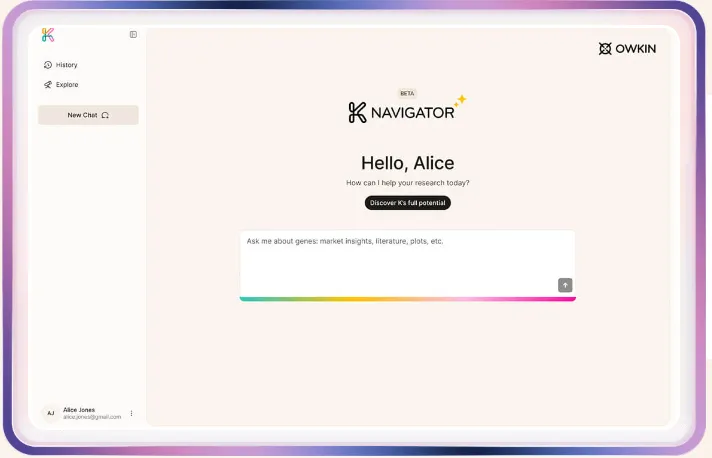Click the AJ user avatar
Viewport: 712px width, 458px height.
[50, 413]
